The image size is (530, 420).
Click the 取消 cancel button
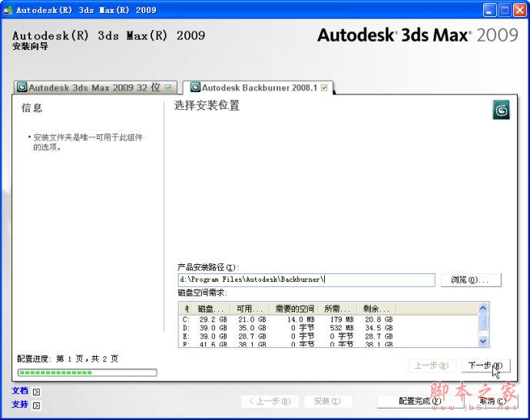(x=492, y=402)
